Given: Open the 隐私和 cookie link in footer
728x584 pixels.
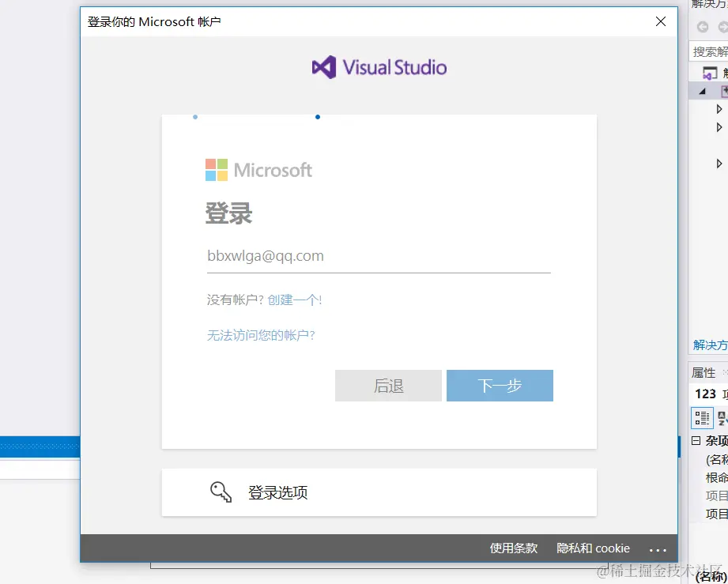Looking at the screenshot, I should (593, 548).
